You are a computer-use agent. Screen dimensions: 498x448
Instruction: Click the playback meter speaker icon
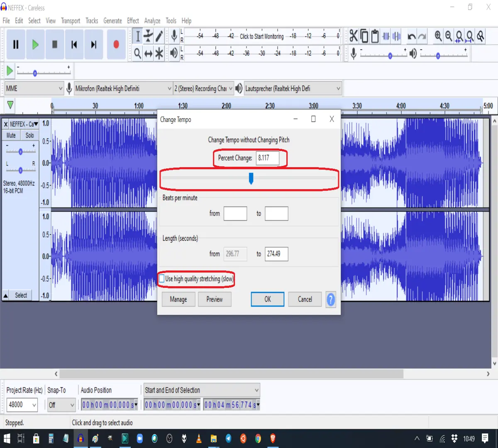[174, 53]
